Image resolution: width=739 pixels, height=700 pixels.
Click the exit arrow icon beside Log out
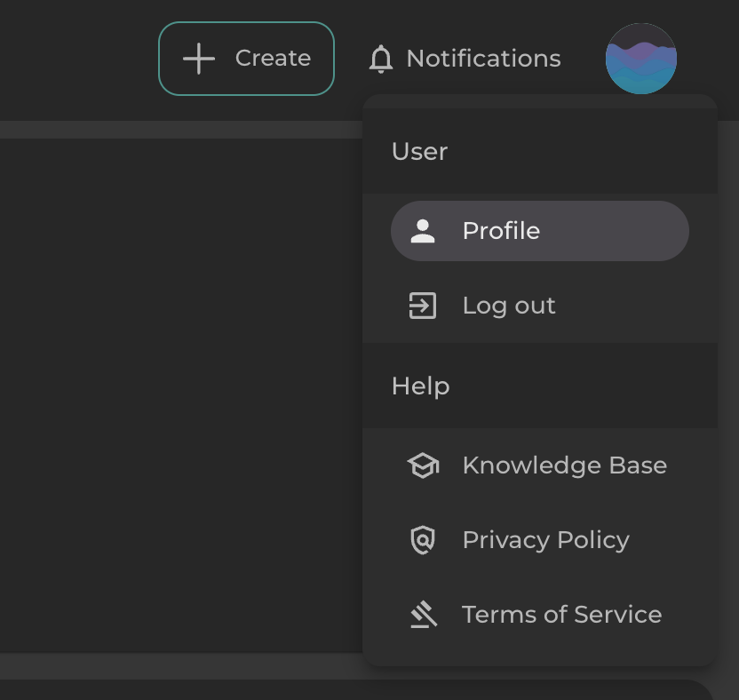[423, 306]
